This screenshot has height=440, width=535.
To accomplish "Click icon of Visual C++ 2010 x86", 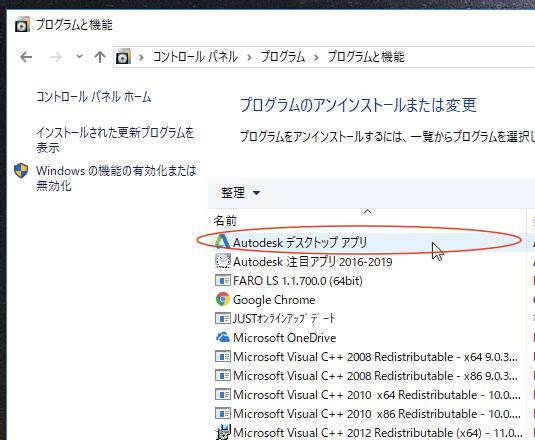I will point(223,414).
